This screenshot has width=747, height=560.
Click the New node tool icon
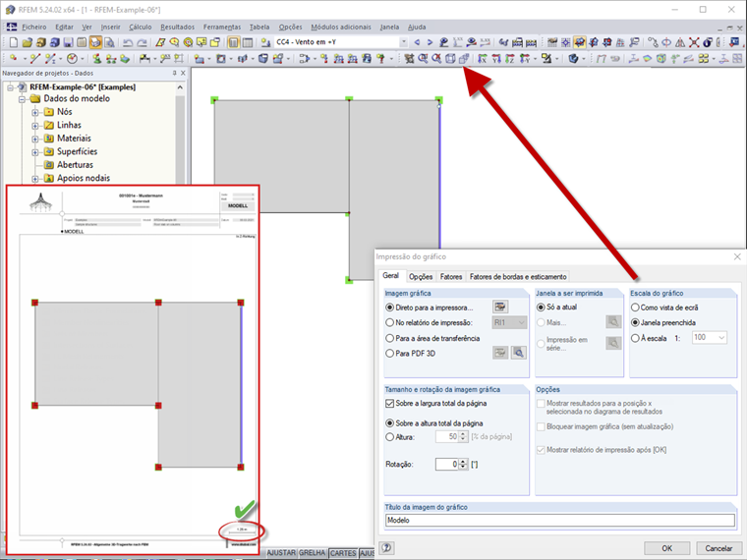click(x=13, y=59)
